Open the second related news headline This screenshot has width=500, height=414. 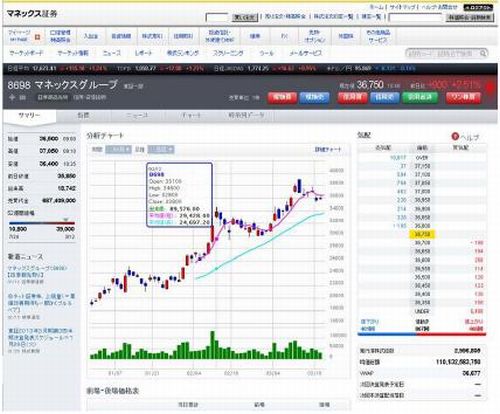click(x=42, y=303)
